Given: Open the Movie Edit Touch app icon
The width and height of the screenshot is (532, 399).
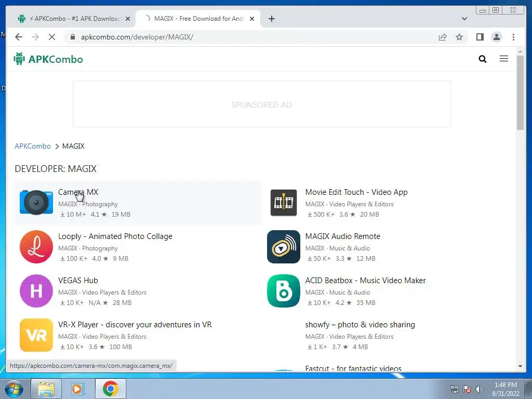Looking at the screenshot, I should pos(284,203).
